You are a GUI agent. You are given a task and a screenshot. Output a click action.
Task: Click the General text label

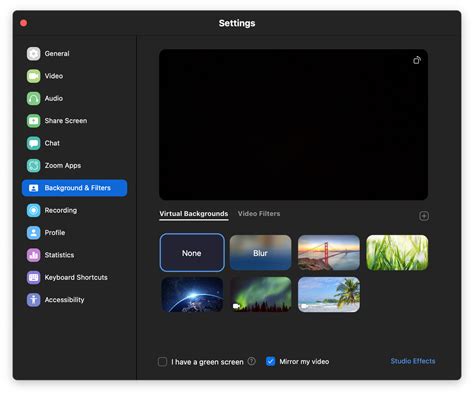pos(57,54)
